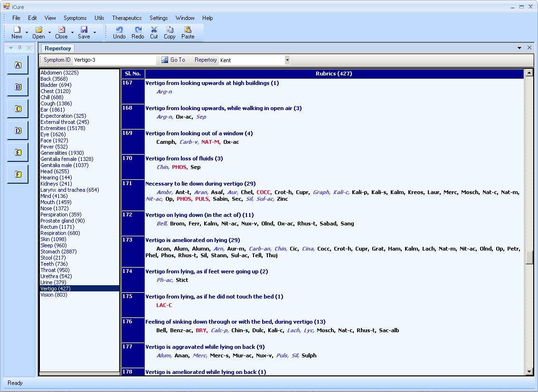This screenshot has height=392, width=538.
Task: Select the Repertory tab
Action: point(57,48)
